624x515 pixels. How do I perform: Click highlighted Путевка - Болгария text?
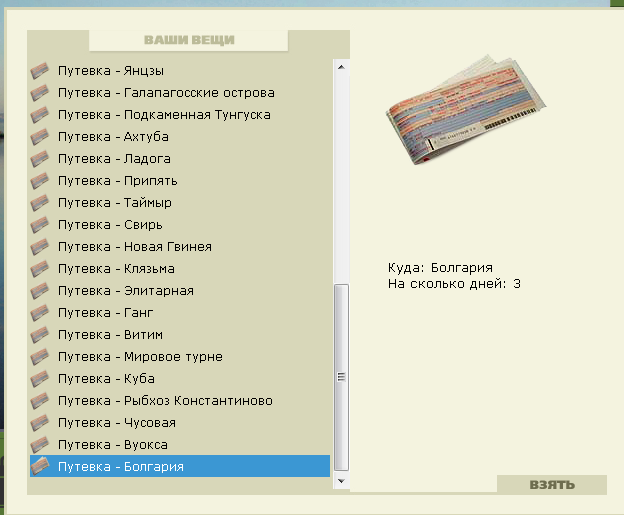click(x=121, y=466)
